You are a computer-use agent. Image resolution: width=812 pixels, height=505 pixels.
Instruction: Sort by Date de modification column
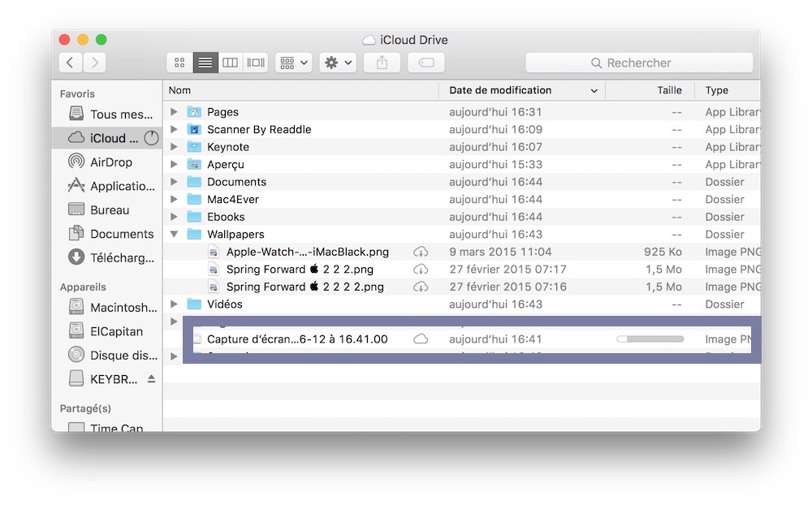[522, 90]
